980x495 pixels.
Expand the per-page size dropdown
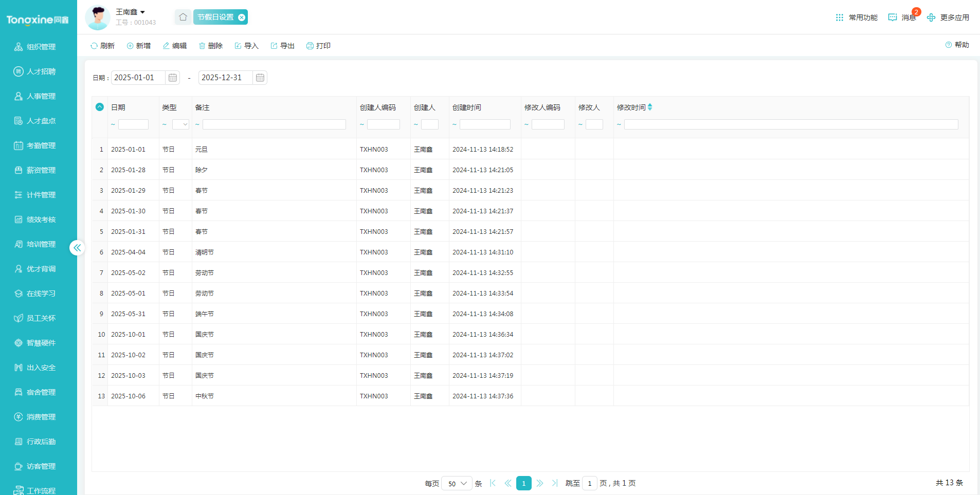(457, 483)
